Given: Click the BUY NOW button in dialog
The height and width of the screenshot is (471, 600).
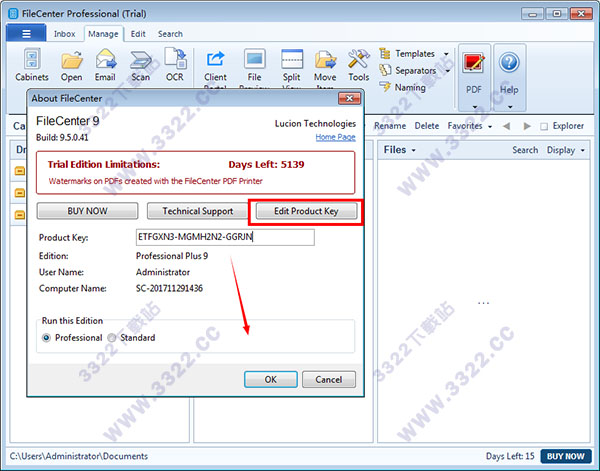Looking at the screenshot, I should click(x=87, y=211).
